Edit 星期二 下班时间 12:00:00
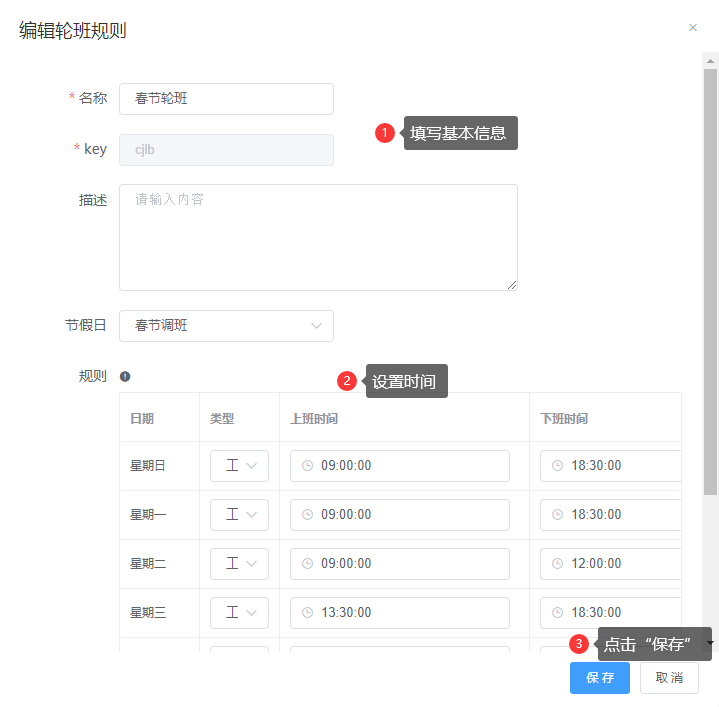This screenshot has width=719, height=707. tap(611, 564)
